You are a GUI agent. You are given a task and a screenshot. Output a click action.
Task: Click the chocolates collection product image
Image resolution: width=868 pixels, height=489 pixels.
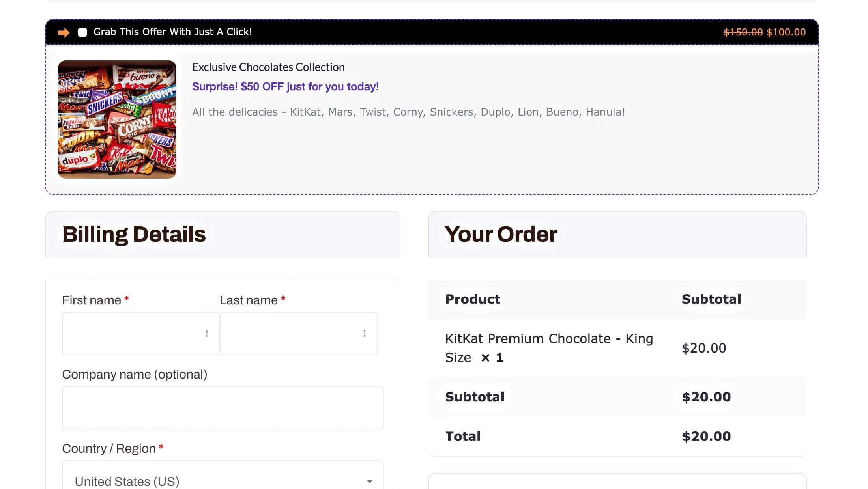tap(117, 119)
